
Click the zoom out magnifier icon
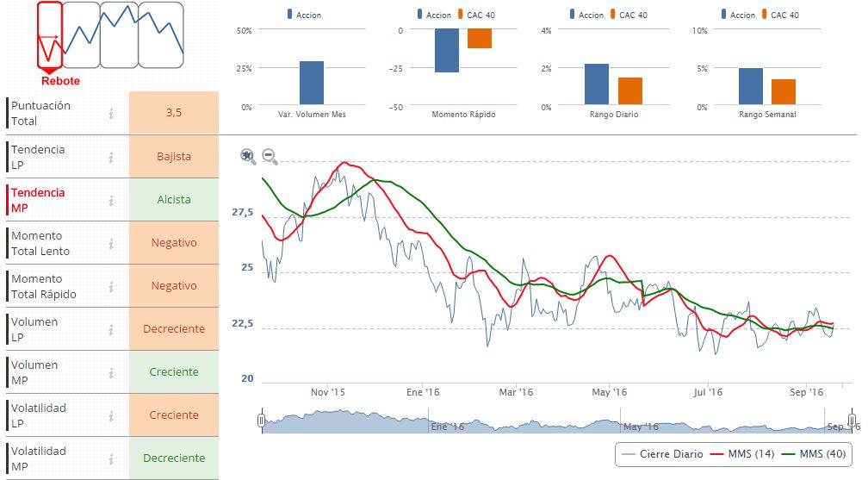point(270,156)
